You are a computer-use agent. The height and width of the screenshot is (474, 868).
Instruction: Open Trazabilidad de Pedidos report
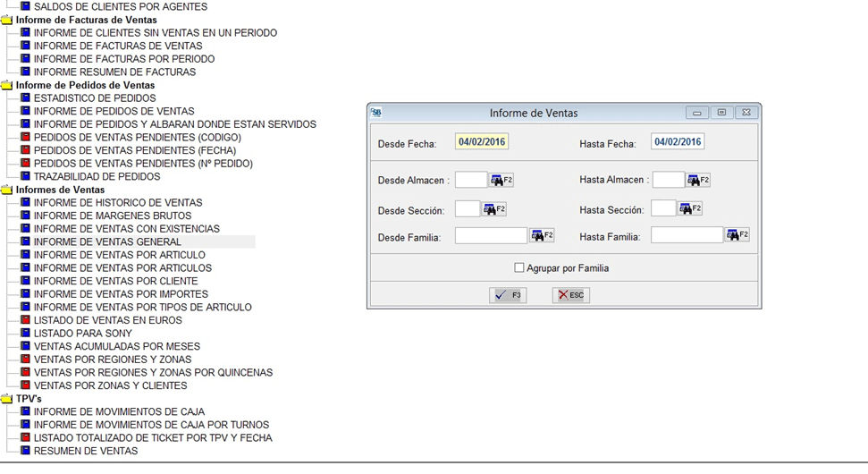(97, 177)
